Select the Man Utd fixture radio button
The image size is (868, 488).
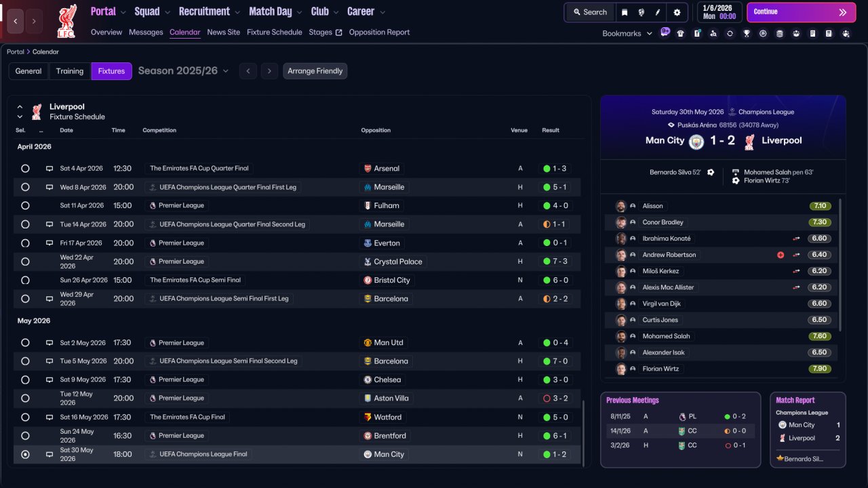[x=25, y=343]
